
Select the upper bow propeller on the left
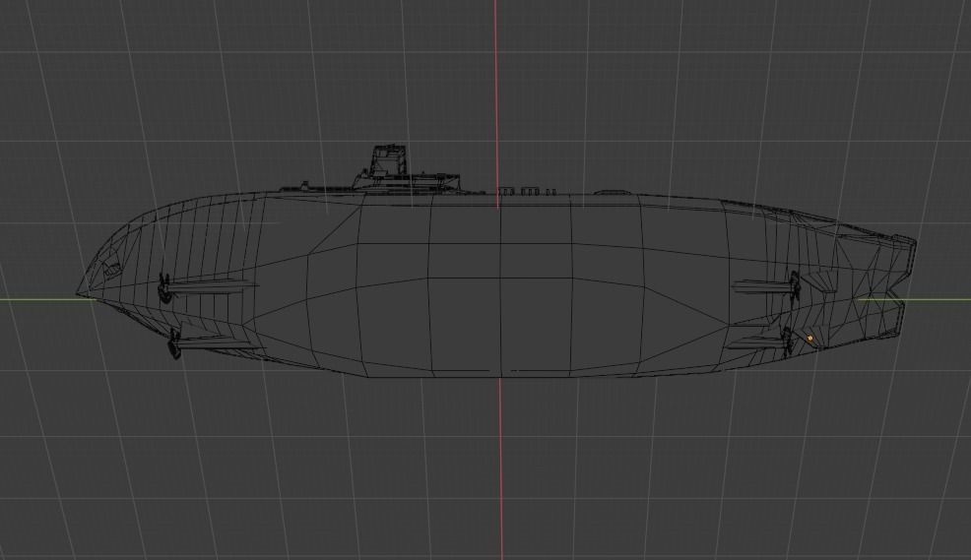coord(164,287)
